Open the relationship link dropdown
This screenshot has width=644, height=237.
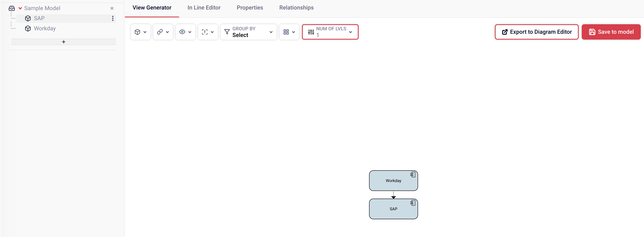[x=163, y=32]
